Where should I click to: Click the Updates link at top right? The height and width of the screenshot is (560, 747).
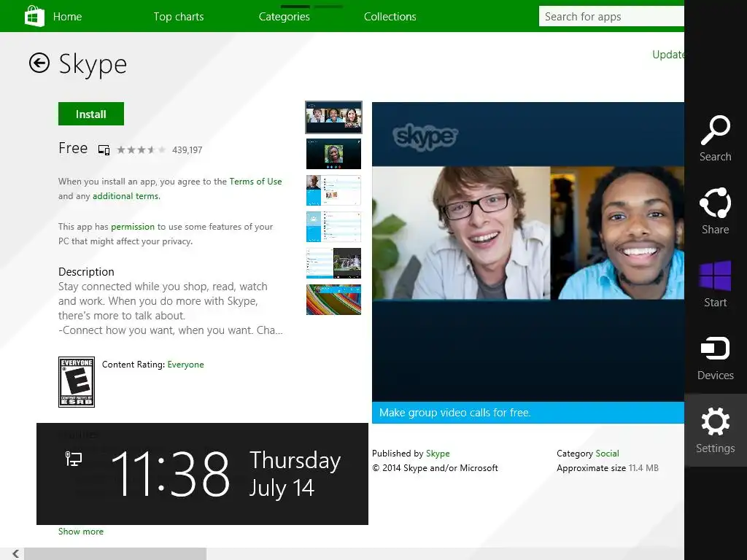(x=668, y=55)
